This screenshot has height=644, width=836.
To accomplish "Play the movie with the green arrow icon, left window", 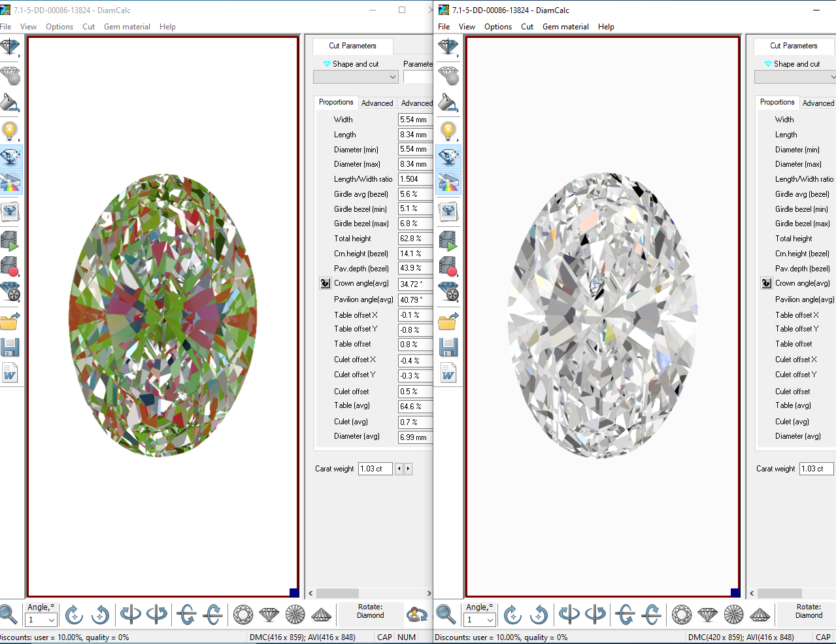I will point(10,241).
